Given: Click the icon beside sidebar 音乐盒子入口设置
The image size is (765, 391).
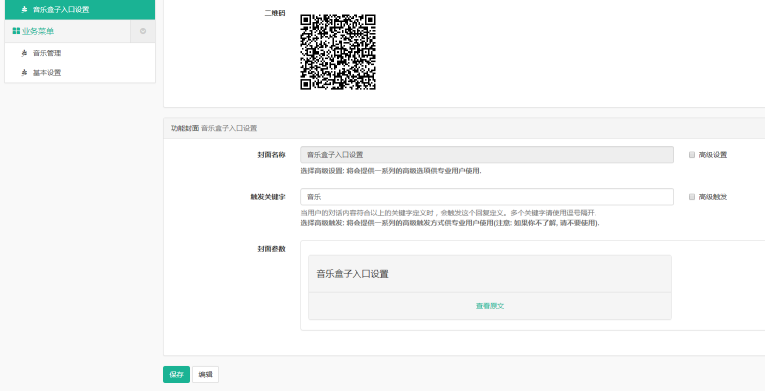Looking at the screenshot, I should pos(24,10).
